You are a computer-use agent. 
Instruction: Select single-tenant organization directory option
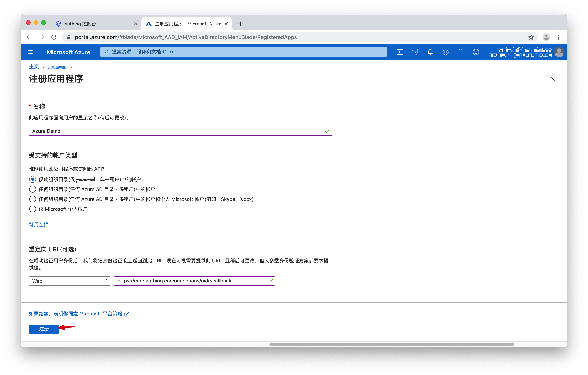pos(32,179)
